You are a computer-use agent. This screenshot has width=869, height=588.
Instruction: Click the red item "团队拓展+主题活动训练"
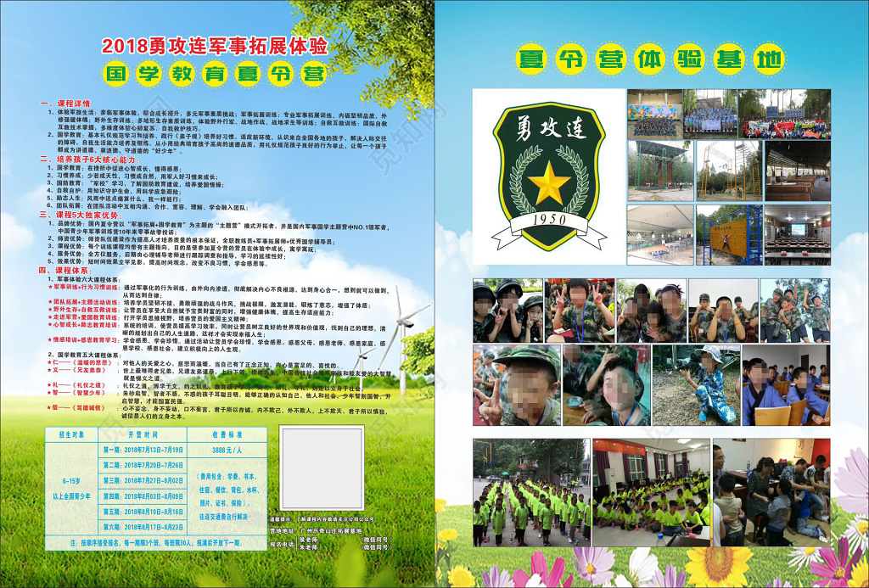(84, 303)
